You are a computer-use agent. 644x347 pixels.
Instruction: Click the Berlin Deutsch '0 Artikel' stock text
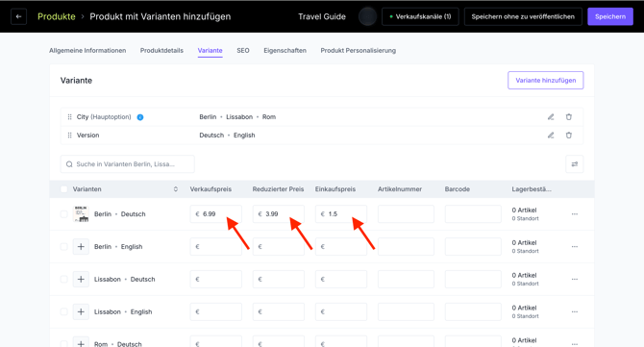pyautogui.click(x=524, y=210)
